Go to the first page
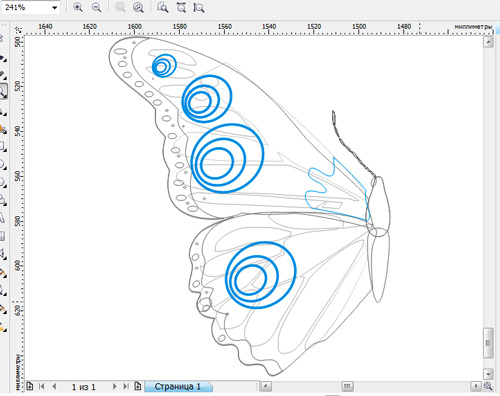Screen dimensions: 500x396 point(42,386)
